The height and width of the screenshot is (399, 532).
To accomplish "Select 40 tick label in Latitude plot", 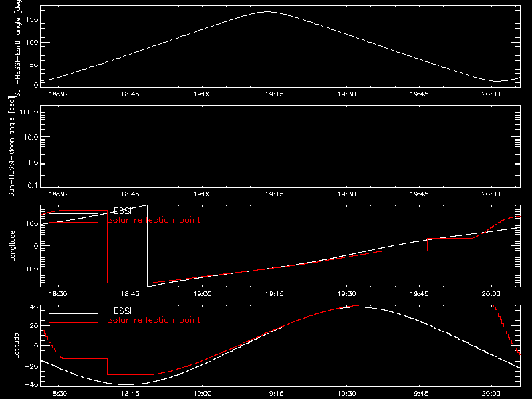I will click(x=35, y=307).
